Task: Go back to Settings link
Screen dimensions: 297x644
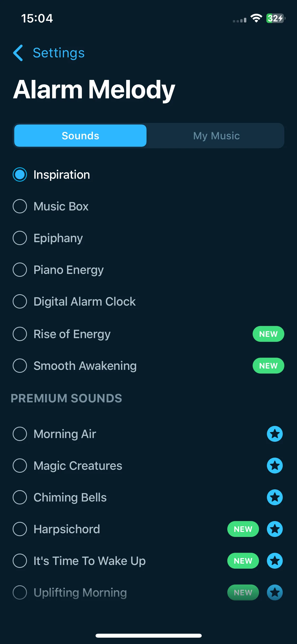Action: click(x=59, y=53)
